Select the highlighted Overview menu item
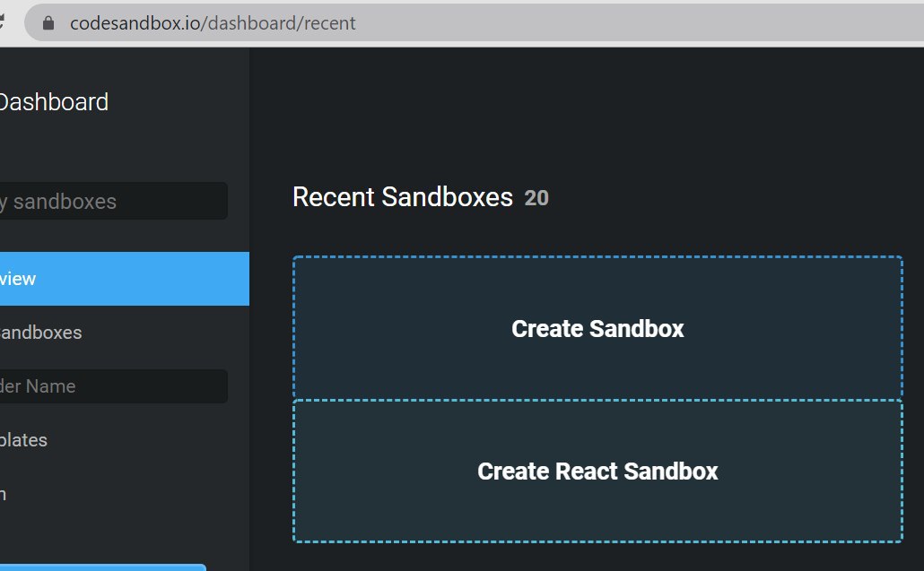 click(x=125, y=279)
